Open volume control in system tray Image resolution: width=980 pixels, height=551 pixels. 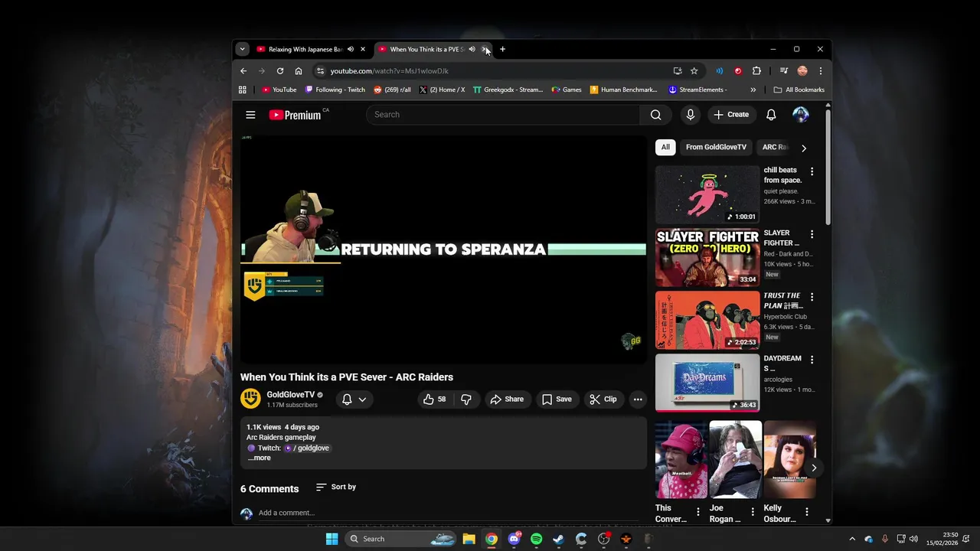coord(913,539)
